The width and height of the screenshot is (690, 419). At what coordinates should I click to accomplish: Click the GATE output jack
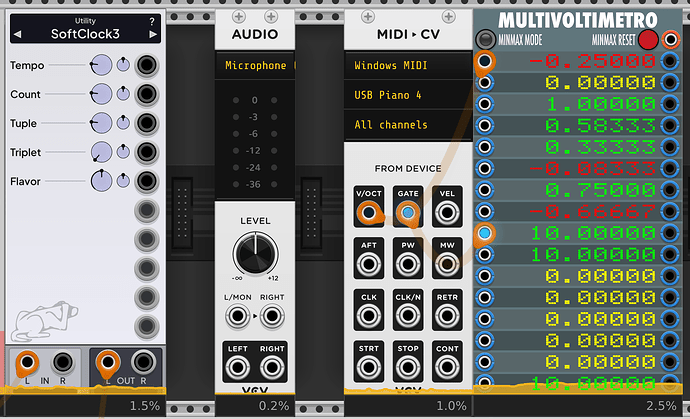pos(408,213)
